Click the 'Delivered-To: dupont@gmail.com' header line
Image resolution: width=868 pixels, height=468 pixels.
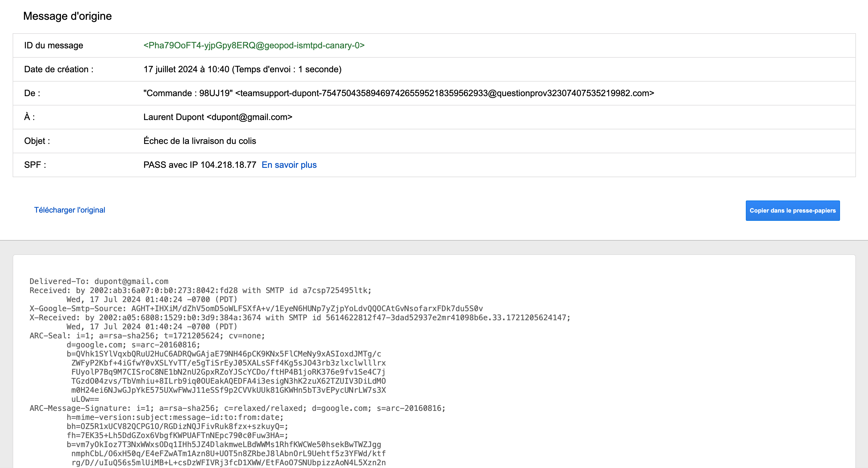(99, 281)
